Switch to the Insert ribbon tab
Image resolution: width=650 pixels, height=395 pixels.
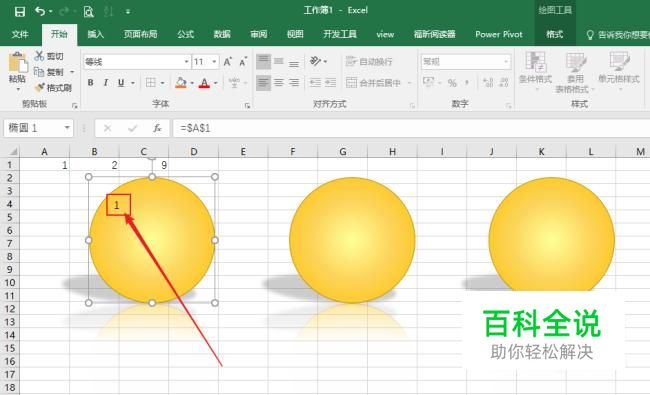96,34
